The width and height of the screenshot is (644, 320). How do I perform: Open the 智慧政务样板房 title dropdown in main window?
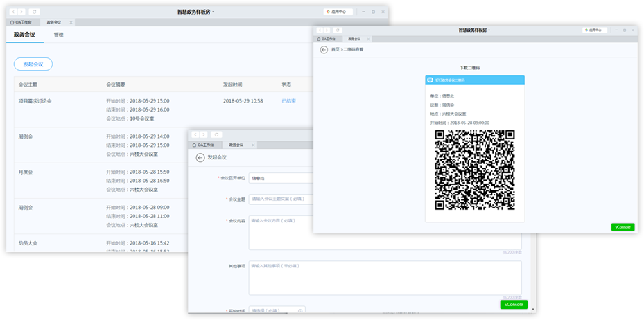[x=195, y=12]
